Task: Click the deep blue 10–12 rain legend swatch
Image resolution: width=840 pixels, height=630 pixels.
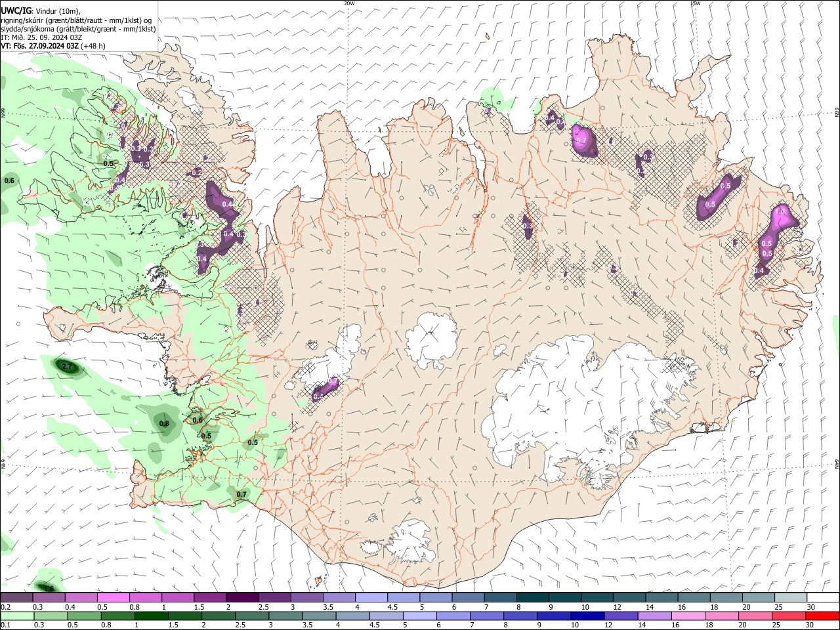Action: click(x=588, y=616)
